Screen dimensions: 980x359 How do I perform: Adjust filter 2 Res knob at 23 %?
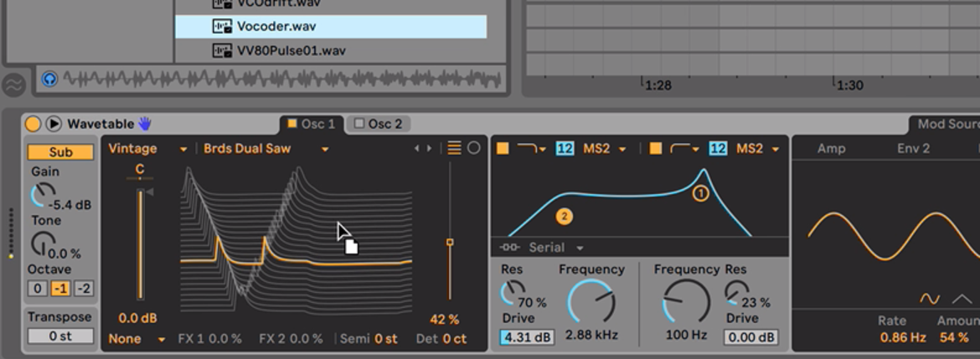pos(736,291)
